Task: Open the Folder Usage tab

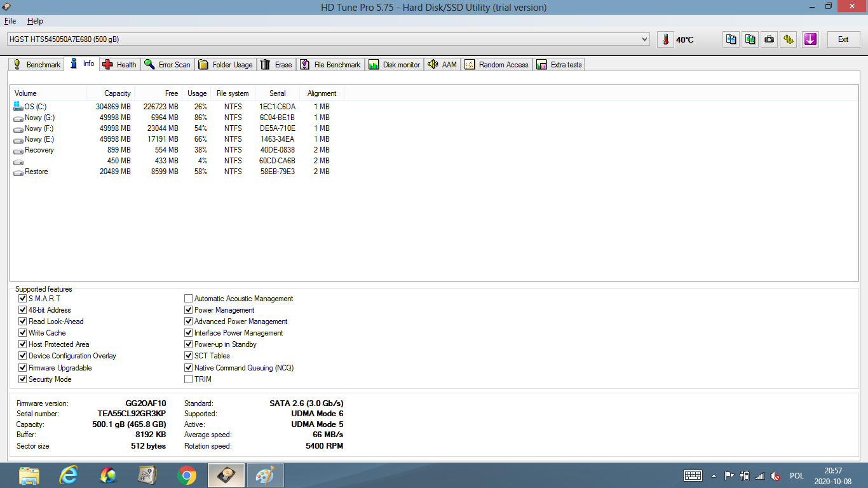Action: pos(226,64)
